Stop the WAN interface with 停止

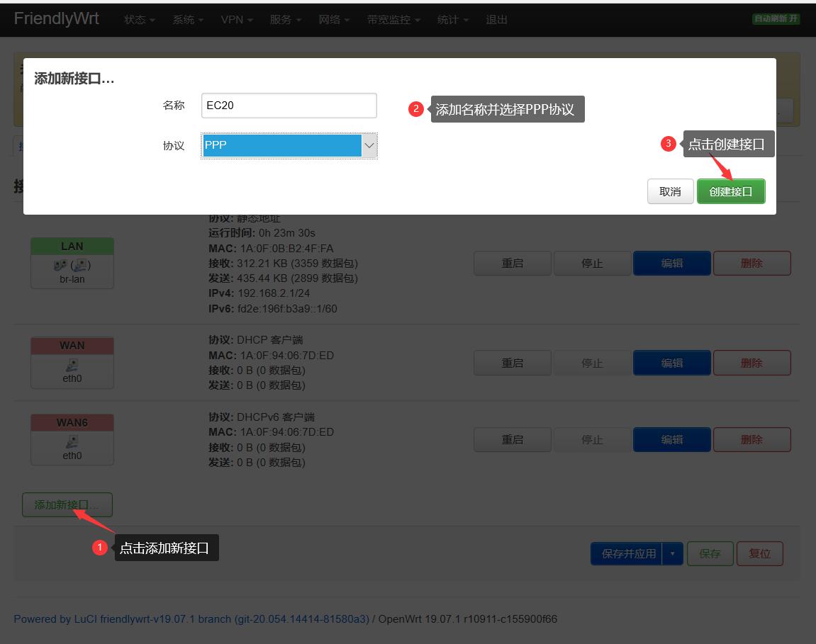(592, 362)
